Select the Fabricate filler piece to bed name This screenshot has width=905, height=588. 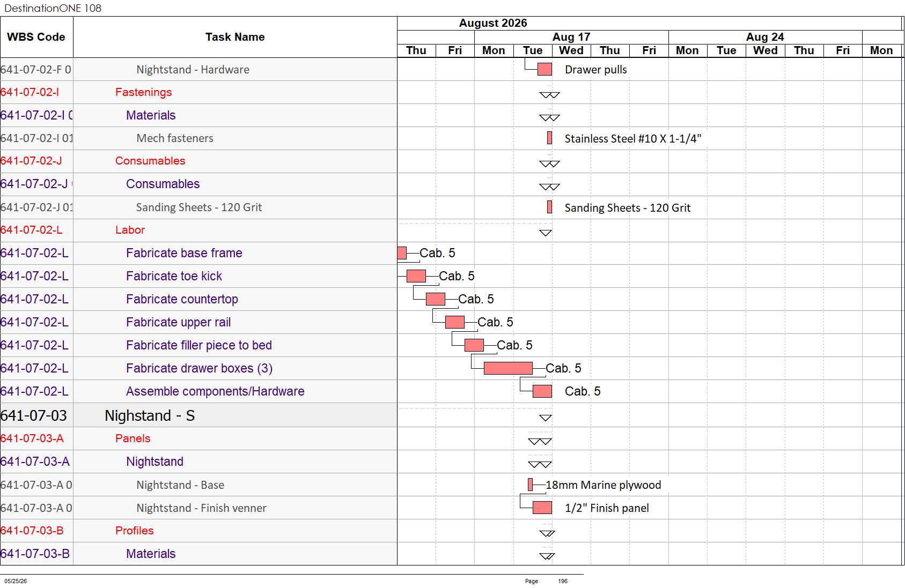[199, 345]
